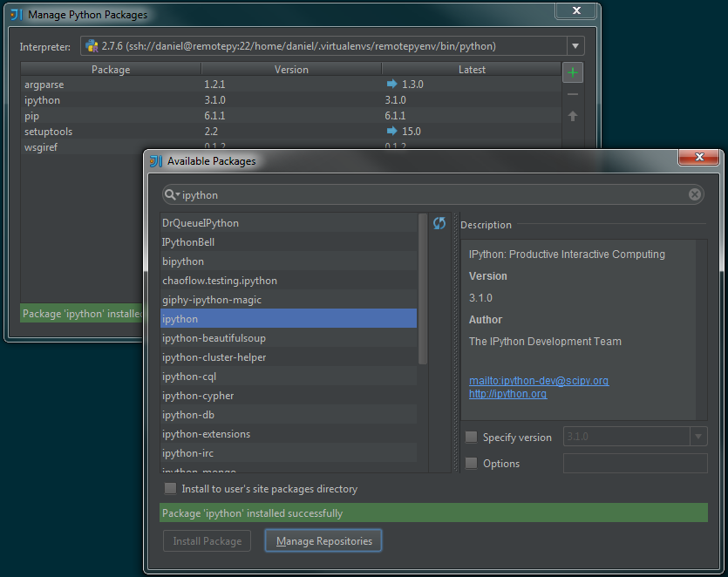
Task: Click the Python interpreter icon in combo box
Action: coord(92,46)
